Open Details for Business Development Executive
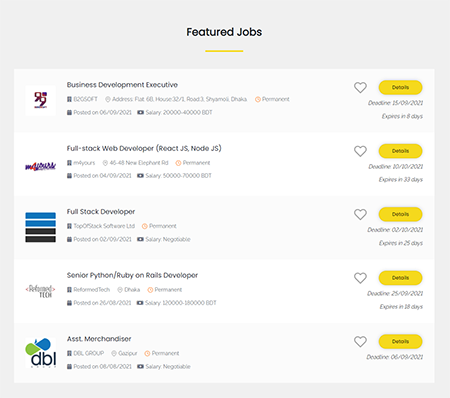This screenshot has height=398, width=450. [x=400, y=87]
